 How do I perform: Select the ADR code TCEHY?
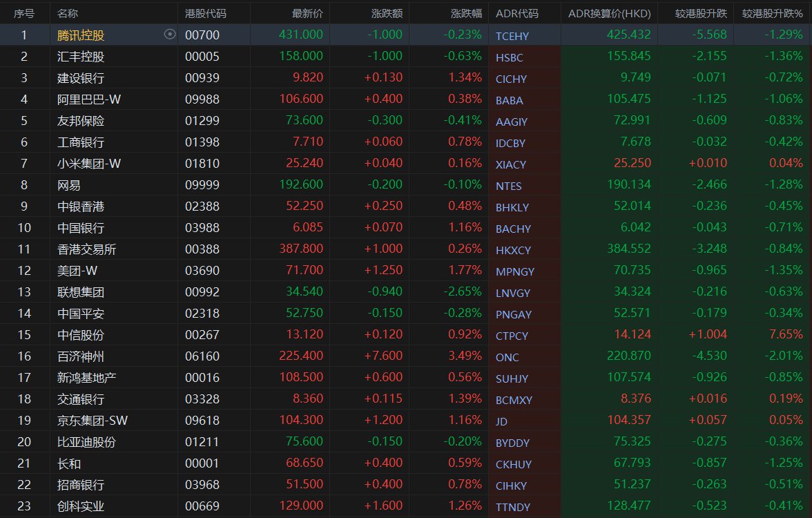(x=512, y=36)
